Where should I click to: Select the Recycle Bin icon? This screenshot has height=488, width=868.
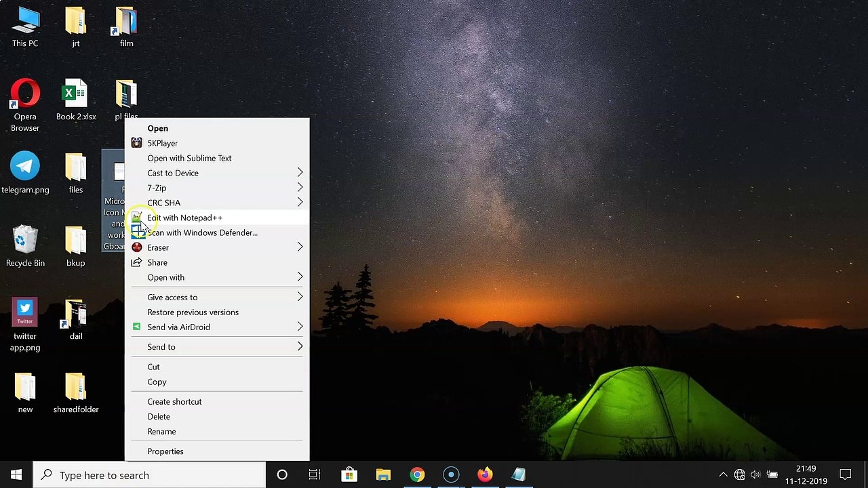[x=25, y=246]
